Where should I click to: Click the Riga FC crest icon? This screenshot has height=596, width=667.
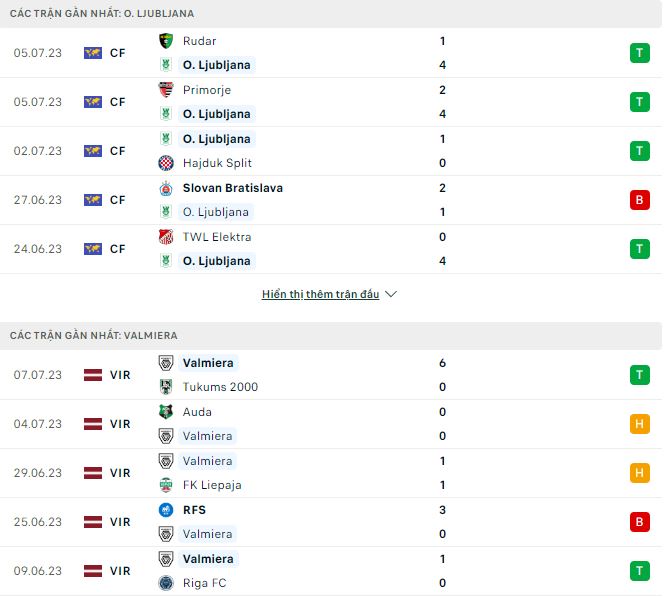coord(166,583)
